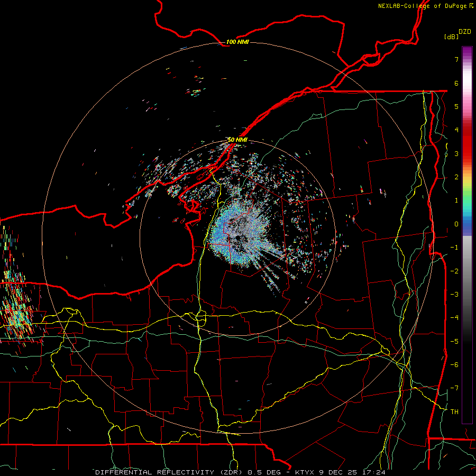Click the 2 value on color scale
The width and height of the screenshot is (476, 476).
pyautogui.click(x=456, y=177)
